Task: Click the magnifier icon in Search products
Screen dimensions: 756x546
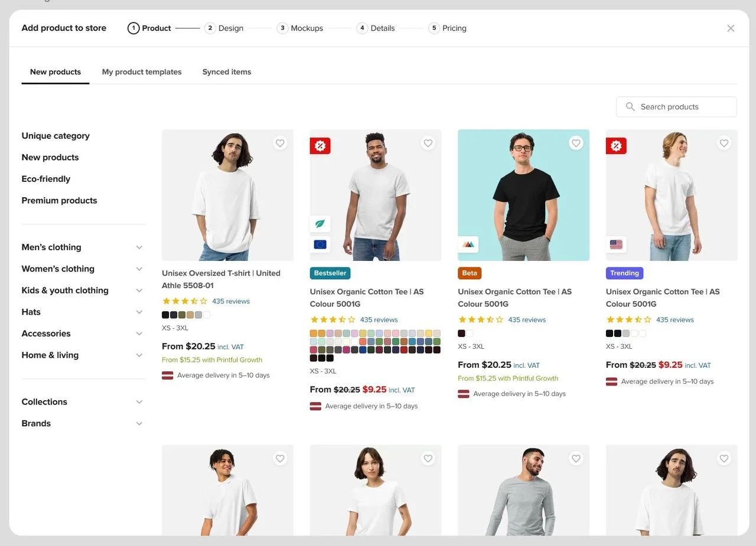Action: [x=630, y=107]
